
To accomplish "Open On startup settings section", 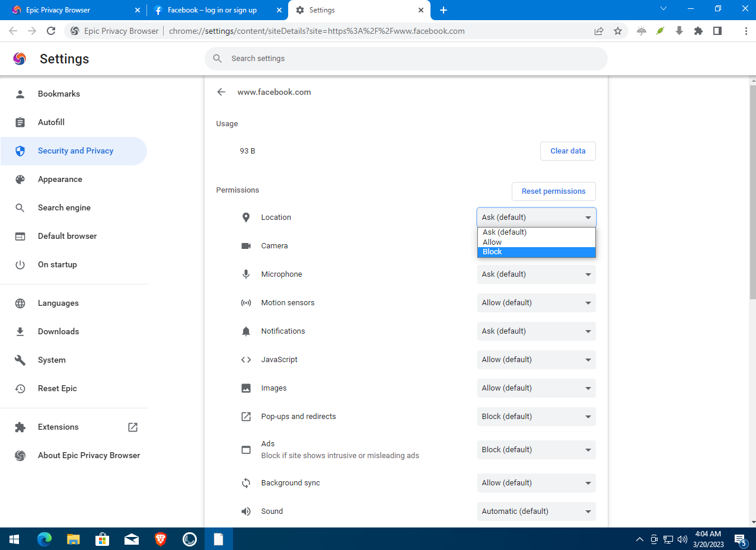I will 74,265.
